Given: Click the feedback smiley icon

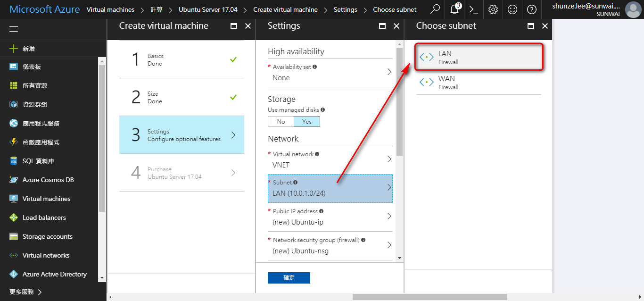Looking at the screenshot, I should tap(512, 9).
